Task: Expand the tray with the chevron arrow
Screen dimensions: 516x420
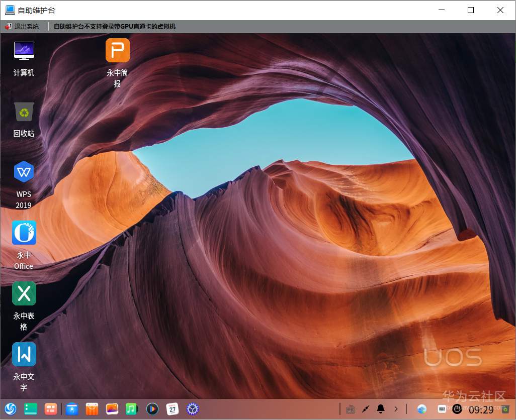Action: coord(396,409)
